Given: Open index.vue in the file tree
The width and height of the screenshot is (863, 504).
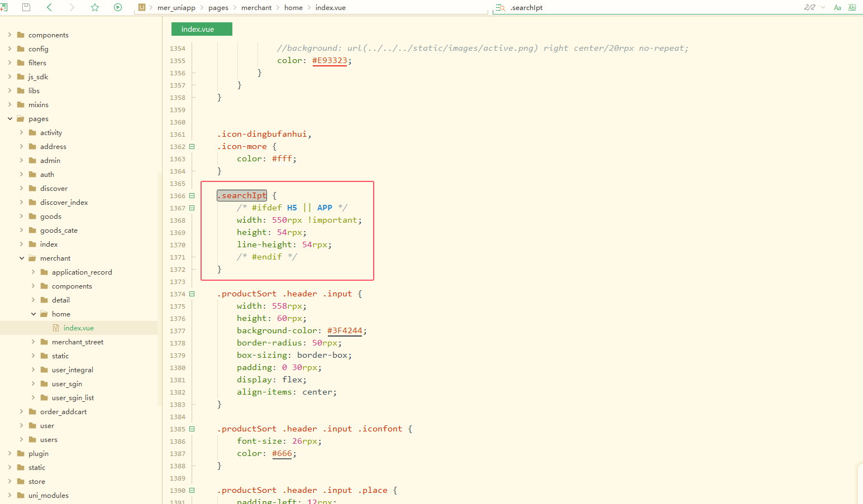Looking at the screenshot, I should [79, 328].
